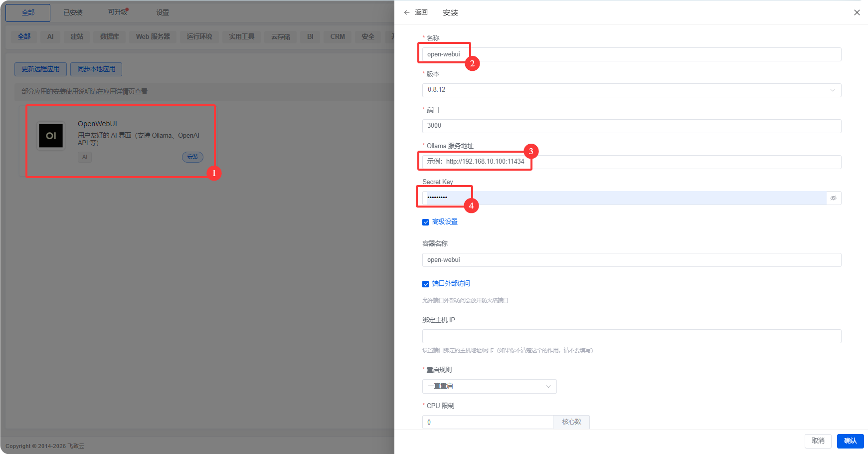Image resolution: width=868 pixels, height=454 pixels.
Task: Click the back arrow icon beside 返回
Action: click(407, 12)
